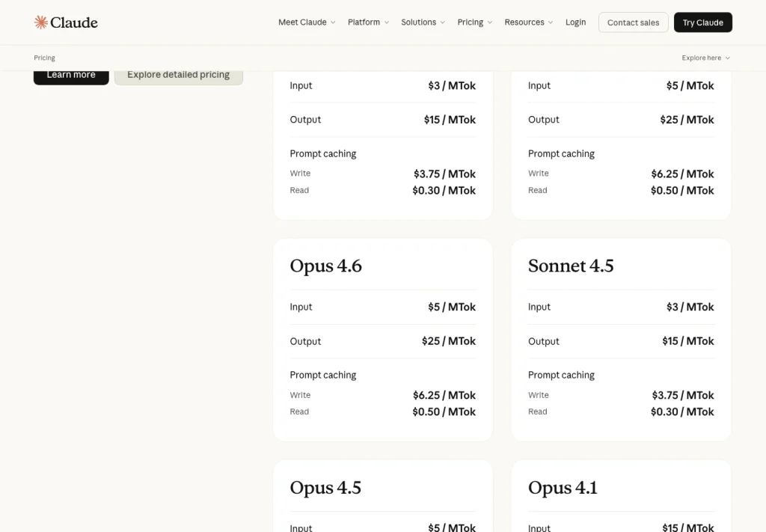Screen dimensions: 766x532
Task: Open the Resources navigation menu
Action: [x=529, y=22]
